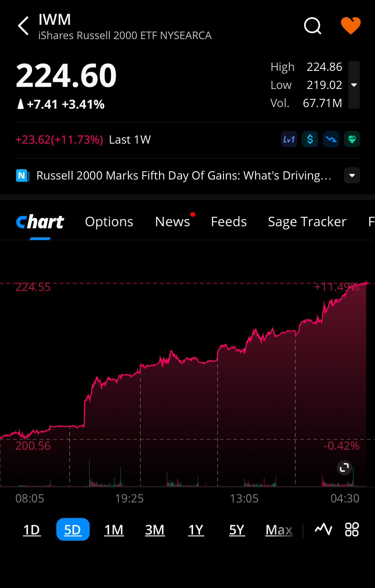This screenshot has height=588, width=375.
Task: Expand the High/Low/Vol details dropdown
Action: pos(354,85)
